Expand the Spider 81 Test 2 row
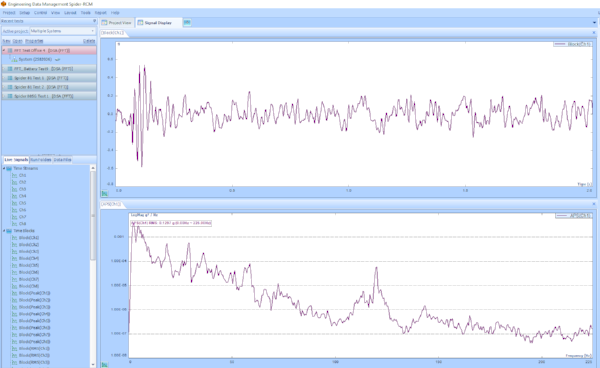 4,87
